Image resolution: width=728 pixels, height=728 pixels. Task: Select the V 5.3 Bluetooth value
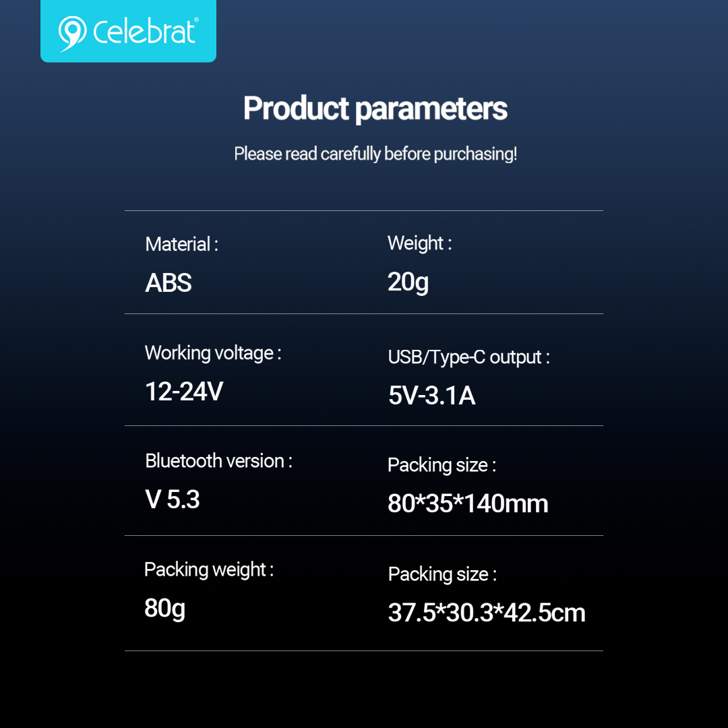pyautogui.click(x=173, y=499)
